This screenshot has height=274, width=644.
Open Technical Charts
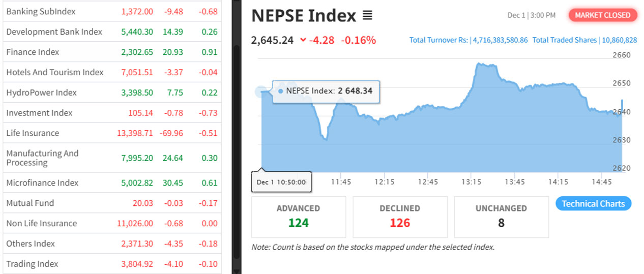click(x=593, y=204)
